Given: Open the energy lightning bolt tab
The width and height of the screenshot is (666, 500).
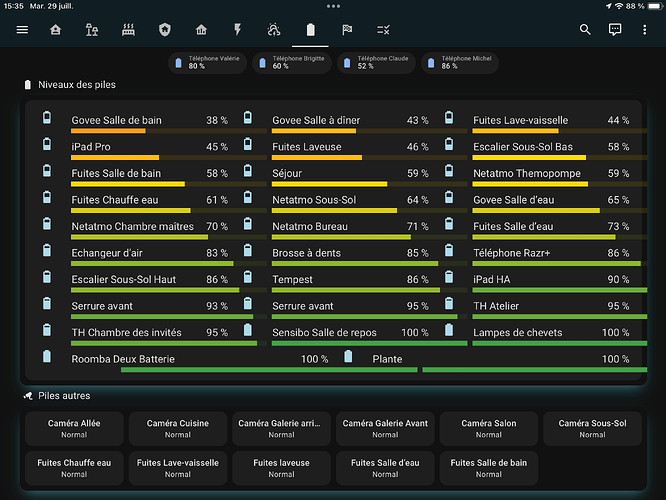Looking at the screenshot, I should point(237,30).
